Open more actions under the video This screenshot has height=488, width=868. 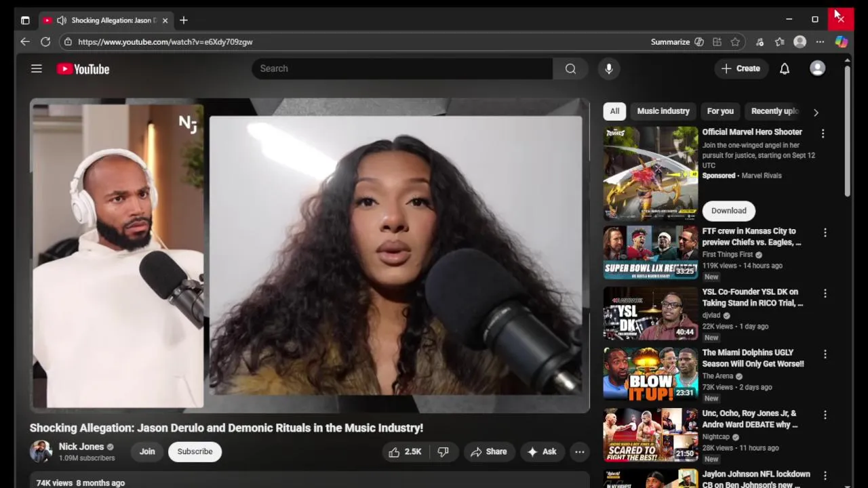coord(580,451)
